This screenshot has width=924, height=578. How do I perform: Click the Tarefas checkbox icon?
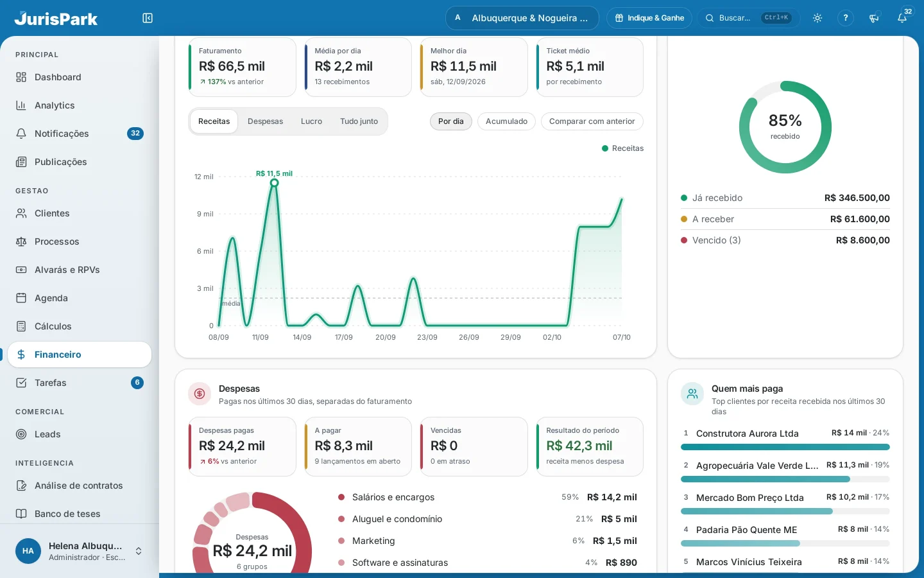click(x=21, y=383)
